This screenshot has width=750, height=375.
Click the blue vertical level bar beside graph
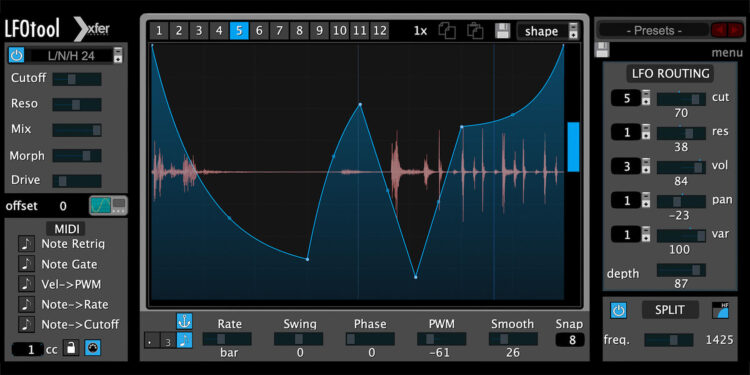(574, 147)
